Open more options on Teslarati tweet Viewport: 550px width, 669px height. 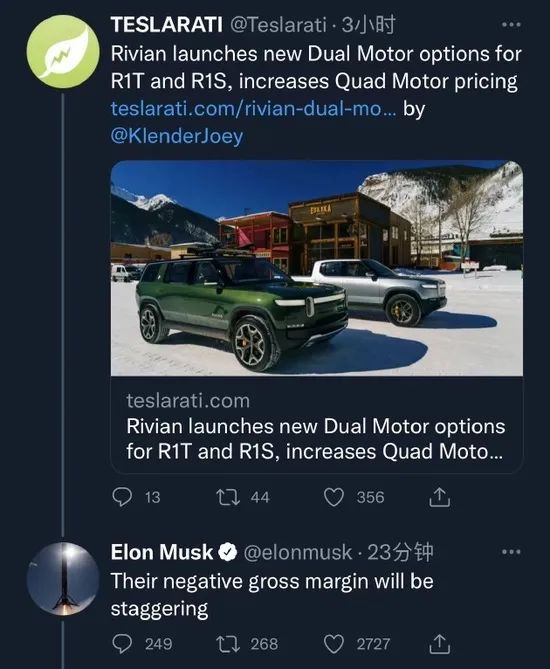pos(511,25)
